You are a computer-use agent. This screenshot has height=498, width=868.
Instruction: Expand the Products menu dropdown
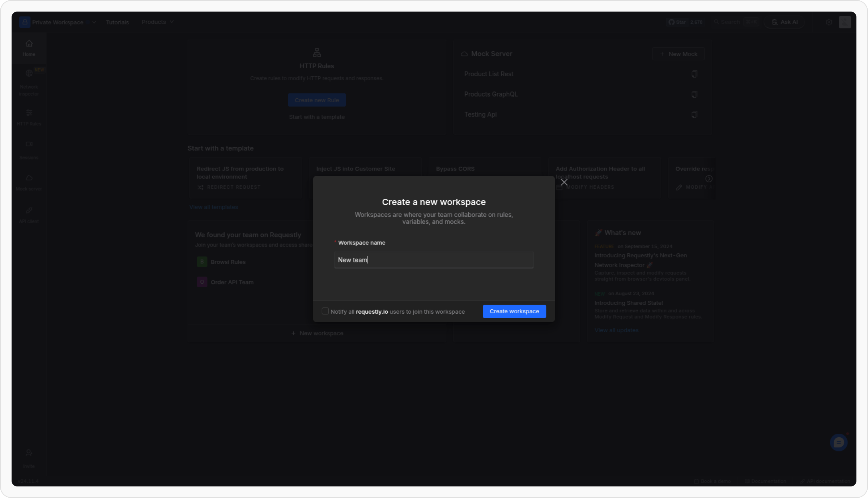[x=157, y=22]
